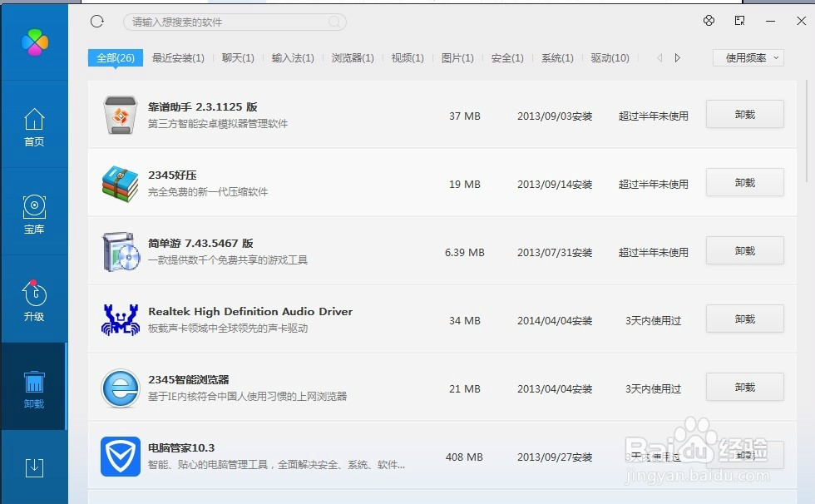
Task: Click 第三方智能安卓模拟器管理软件 description
Action: pos(218,124)
